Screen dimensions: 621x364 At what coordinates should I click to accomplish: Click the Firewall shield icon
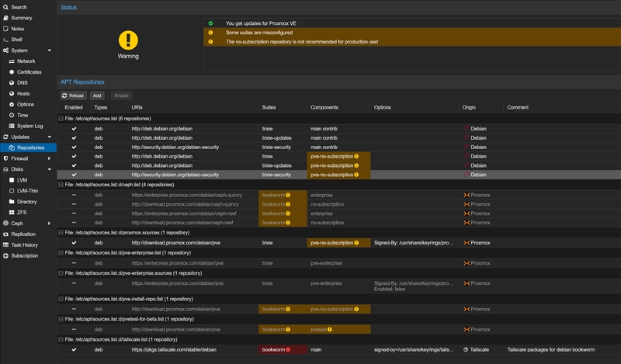click(5, 158)
